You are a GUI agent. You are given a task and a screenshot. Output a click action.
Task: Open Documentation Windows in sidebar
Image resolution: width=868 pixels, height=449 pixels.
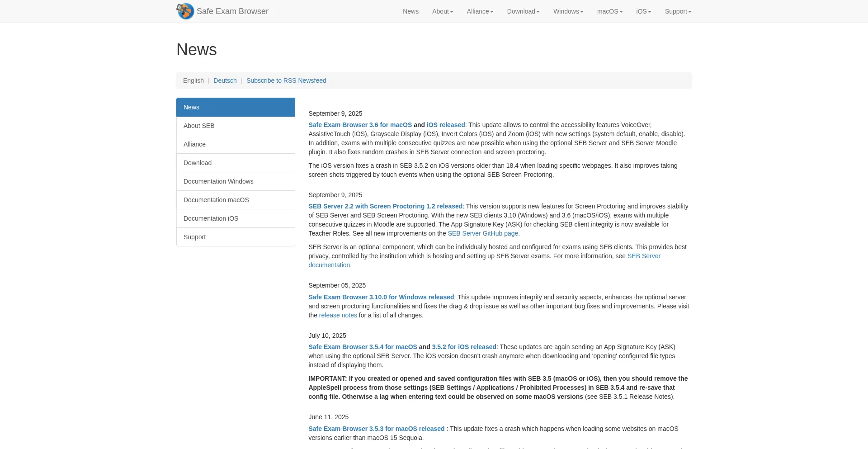pyautogui.click(x=218, y=181)
